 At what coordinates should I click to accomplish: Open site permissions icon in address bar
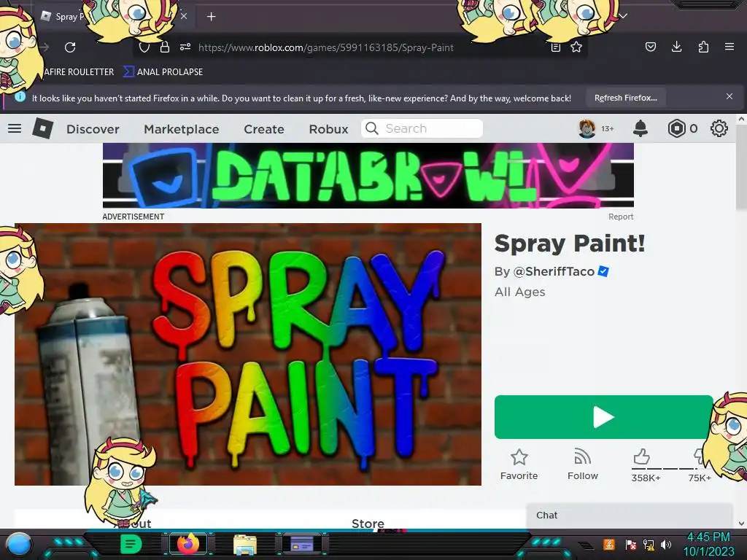185,47
